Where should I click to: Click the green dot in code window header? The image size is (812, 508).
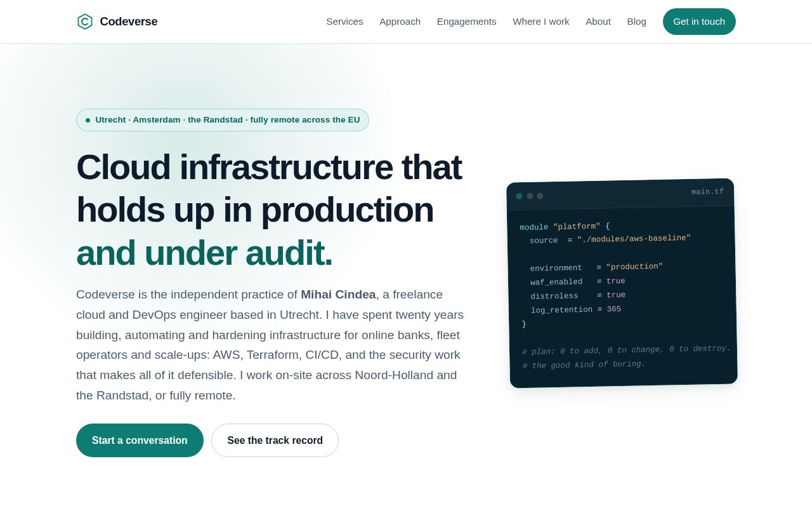click(x=519, y=196)
